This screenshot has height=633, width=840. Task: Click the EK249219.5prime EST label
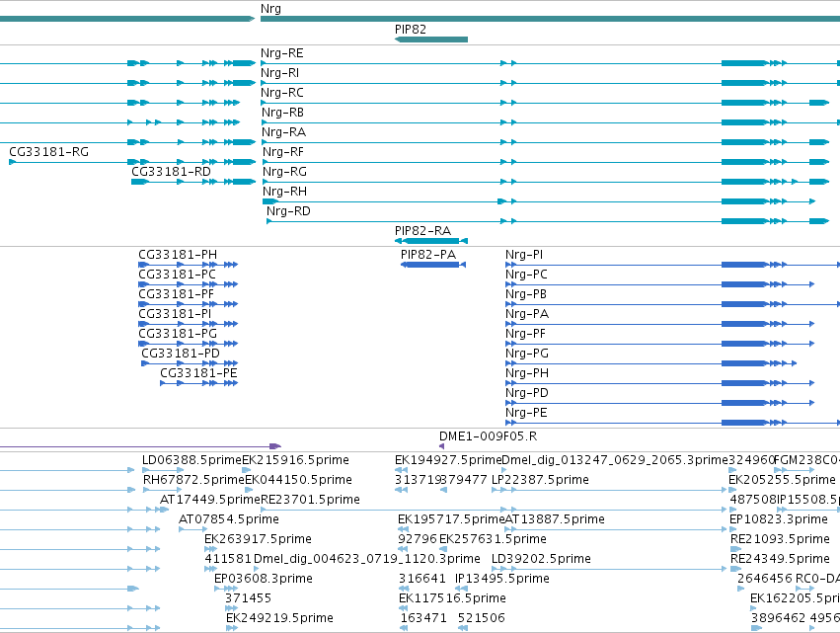point(279,618)
